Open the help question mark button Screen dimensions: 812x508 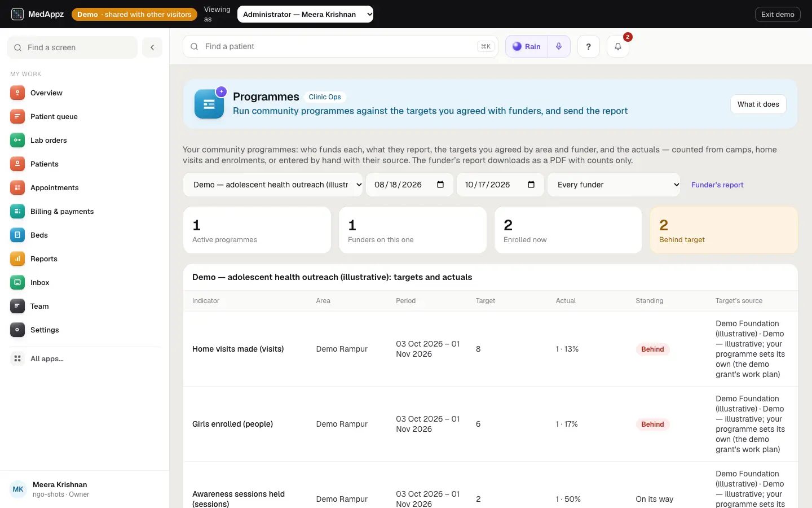[588, 46]
